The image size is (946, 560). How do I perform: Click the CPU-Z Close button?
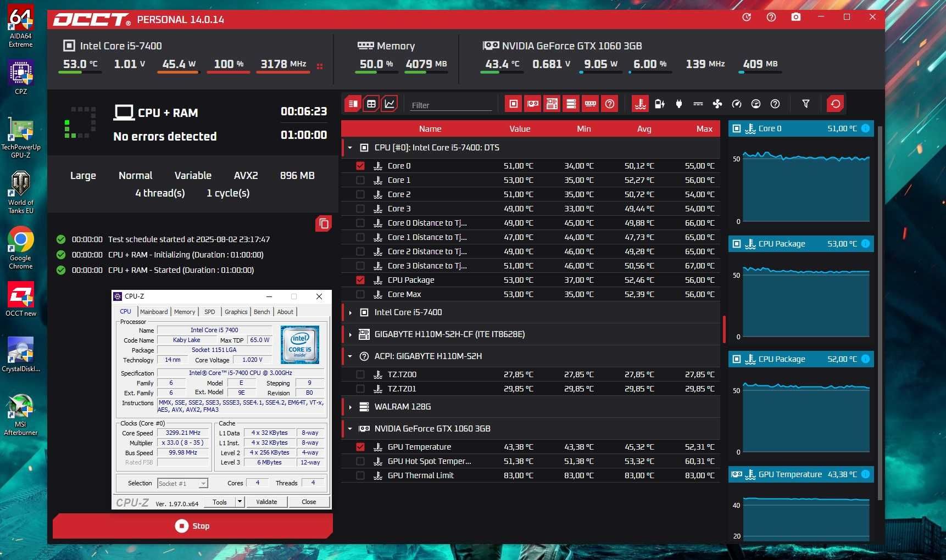point(309,502)
